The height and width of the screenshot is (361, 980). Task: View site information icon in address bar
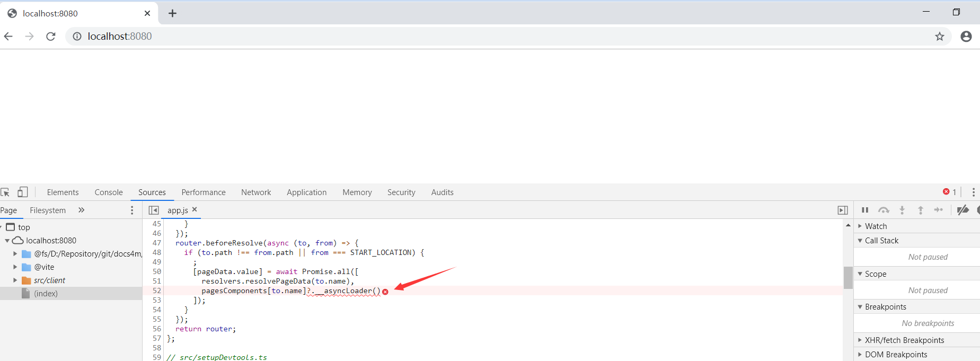77,36
